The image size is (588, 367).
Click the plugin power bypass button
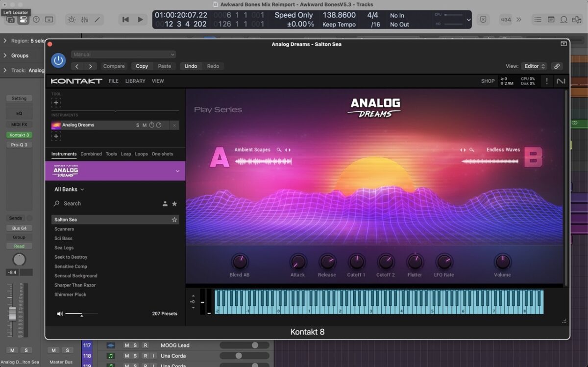[58, 60]
